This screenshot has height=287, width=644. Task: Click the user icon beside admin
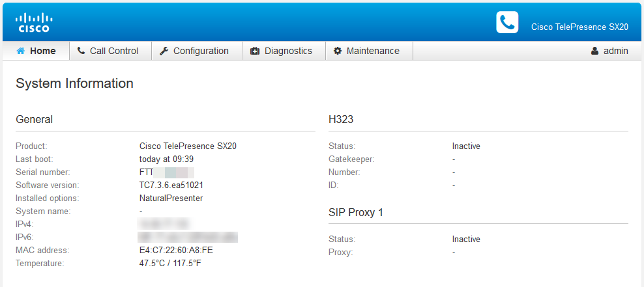click(594, 51)
